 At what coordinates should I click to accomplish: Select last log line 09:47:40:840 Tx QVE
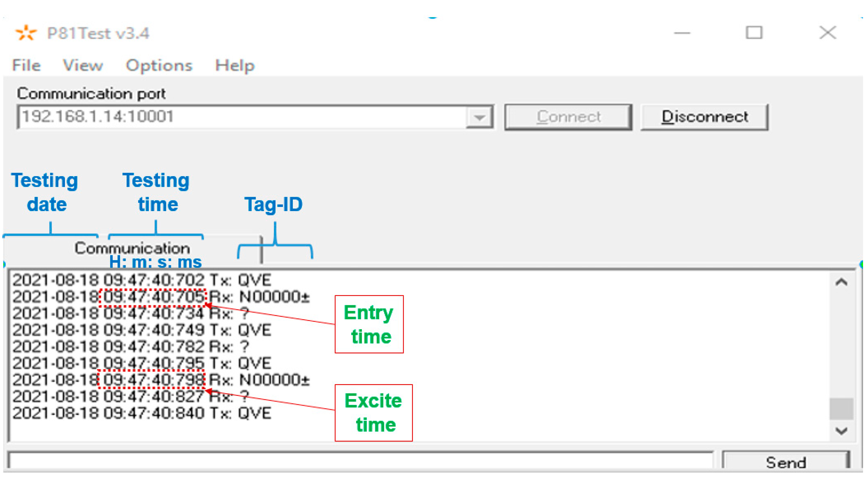click(141, 413)
